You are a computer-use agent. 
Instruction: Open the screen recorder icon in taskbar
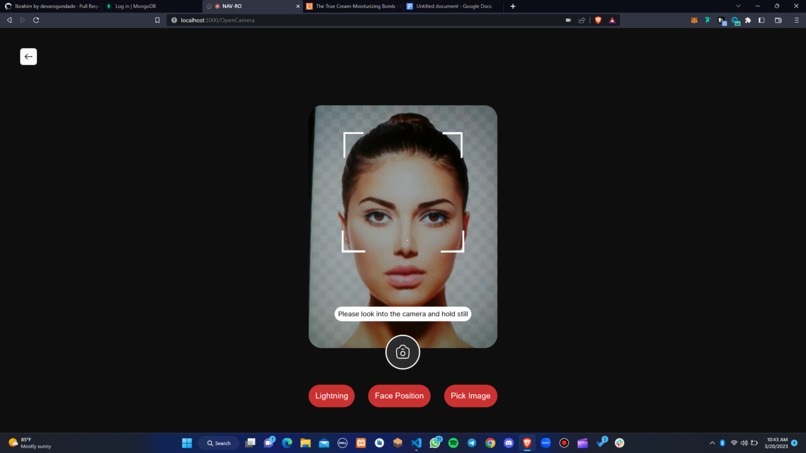click(x=564, y=443)
